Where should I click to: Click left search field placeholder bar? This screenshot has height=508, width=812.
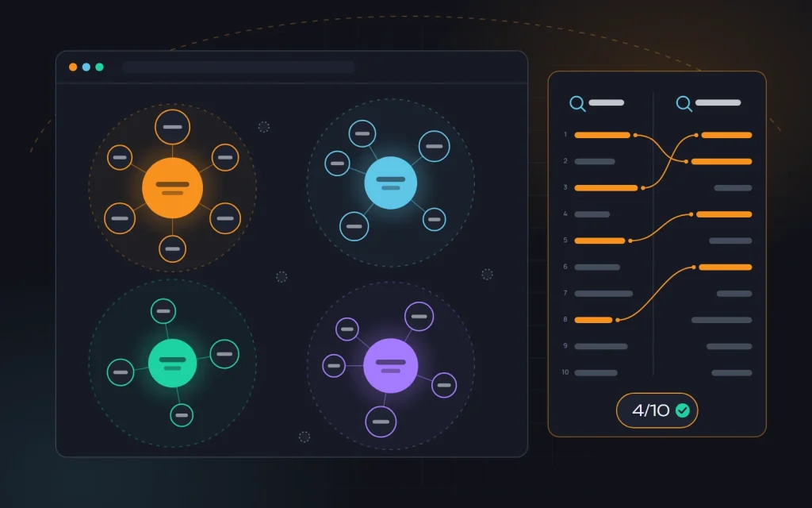(x=607, y=102)
